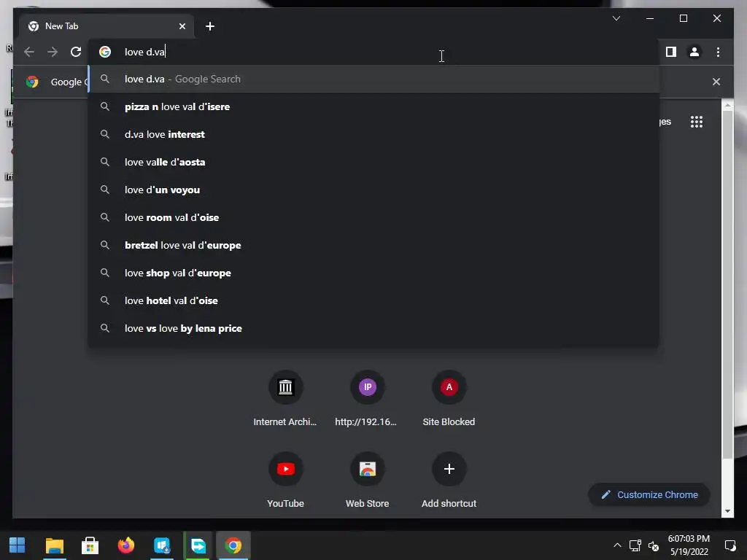Open the profile avatar menu
The height and width of the screenshot is (560, 747).
[694, 52]
